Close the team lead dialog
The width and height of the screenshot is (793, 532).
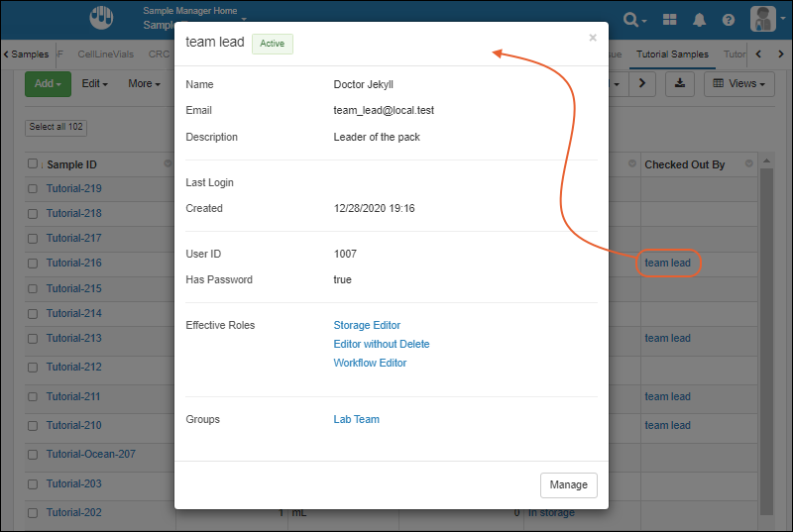(x=593, y=38)
